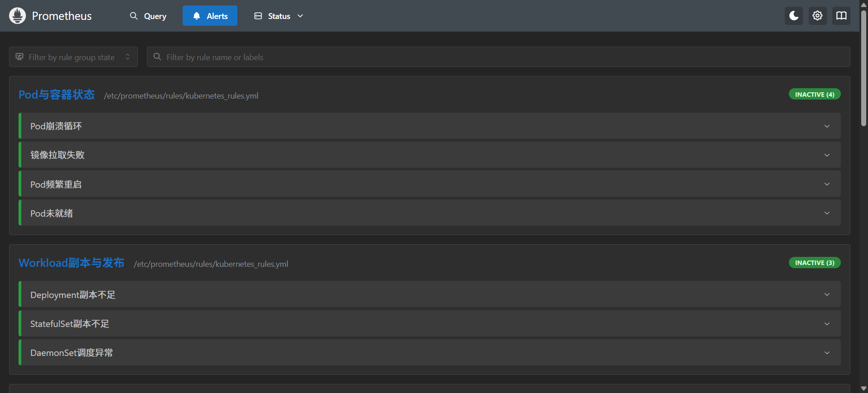Viewport: 868px width, 393px height.
Task: Open documentation book icon
Action: (x=841, y=16)
